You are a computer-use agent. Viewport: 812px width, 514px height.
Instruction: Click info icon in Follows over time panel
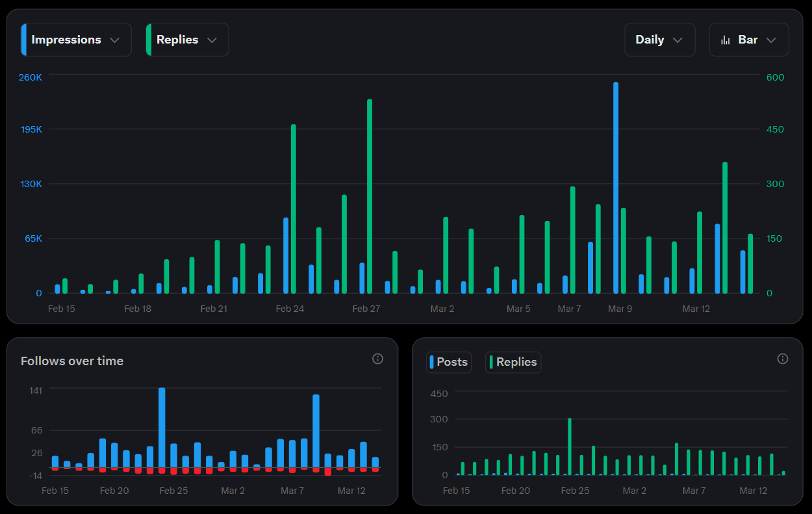point(377,359)
